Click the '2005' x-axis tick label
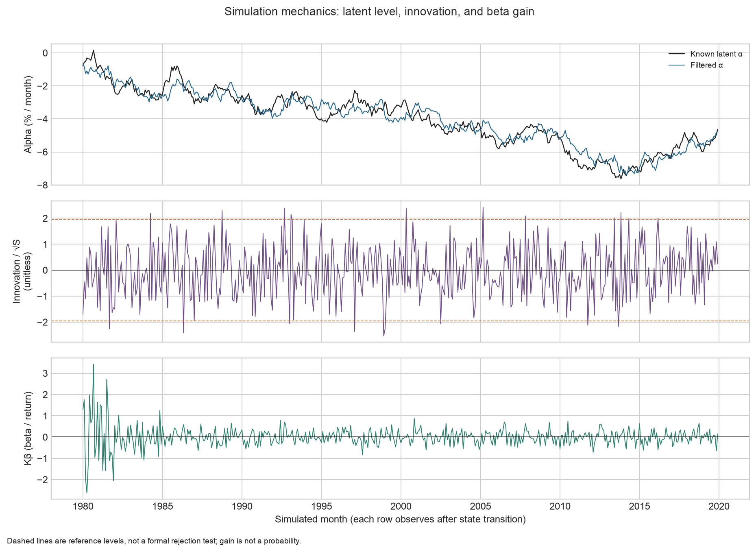The height and width of the screenshot is (552, 756). [481, 507]
